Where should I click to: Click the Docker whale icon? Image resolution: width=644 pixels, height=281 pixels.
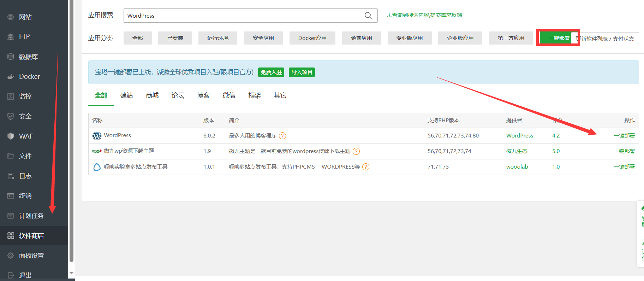coord(11,76)
